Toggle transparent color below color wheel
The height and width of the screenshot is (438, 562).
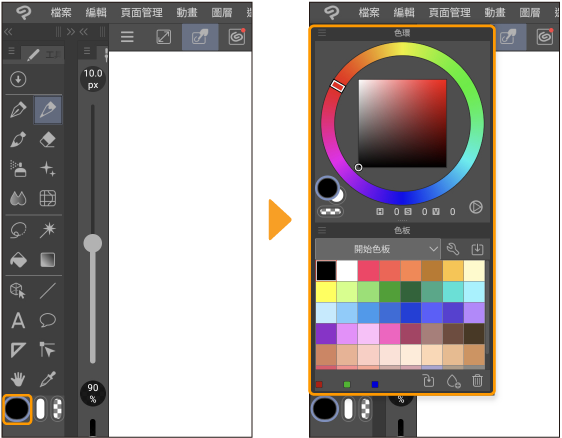pyautogui.click(x=330, y=211)
